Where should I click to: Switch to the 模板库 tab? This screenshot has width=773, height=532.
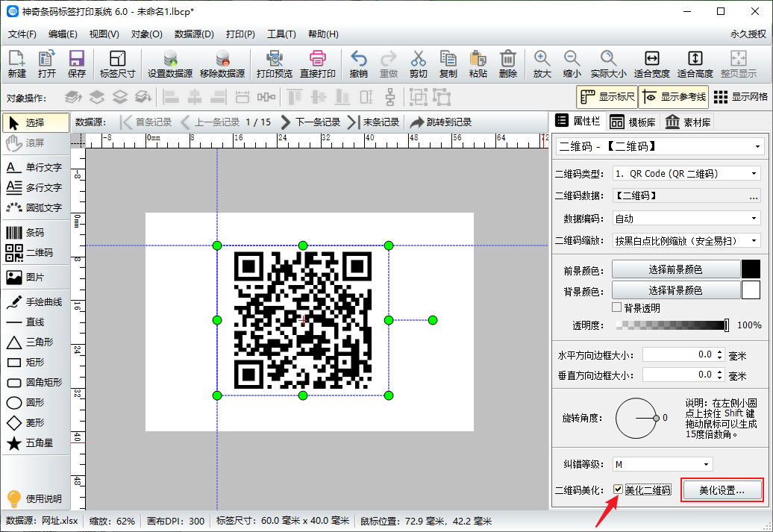pos(633,122)
